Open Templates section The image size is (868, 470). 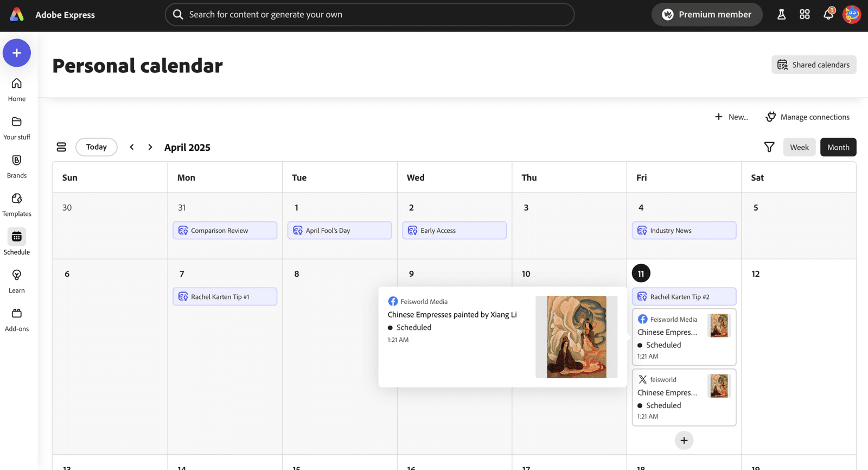pyautogui.click(x=17, y=205)
